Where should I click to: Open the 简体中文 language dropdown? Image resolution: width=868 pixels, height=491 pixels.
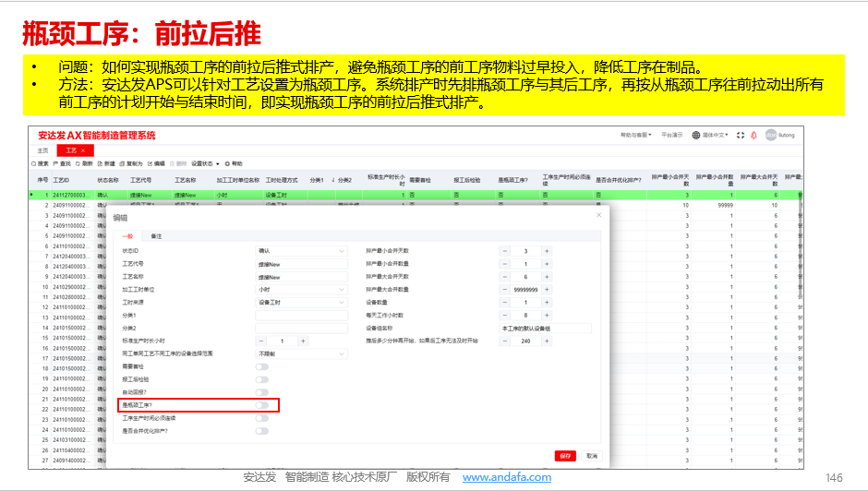[716, 135]
